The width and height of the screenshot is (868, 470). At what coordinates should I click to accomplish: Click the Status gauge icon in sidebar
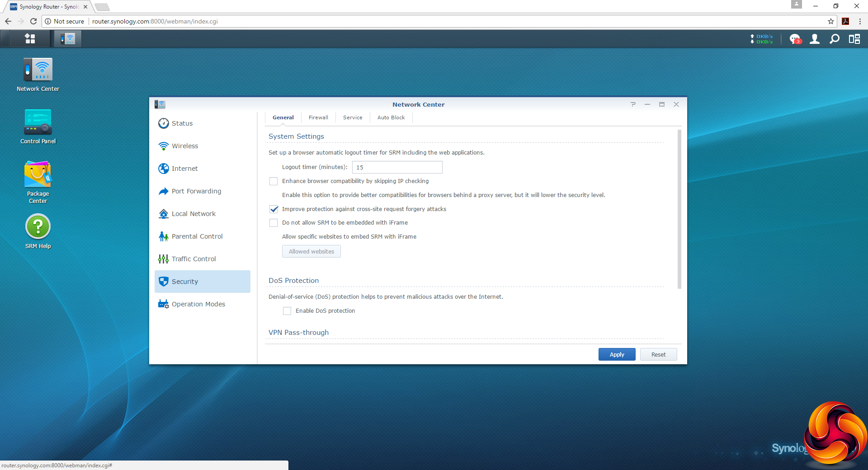(164, 123)
